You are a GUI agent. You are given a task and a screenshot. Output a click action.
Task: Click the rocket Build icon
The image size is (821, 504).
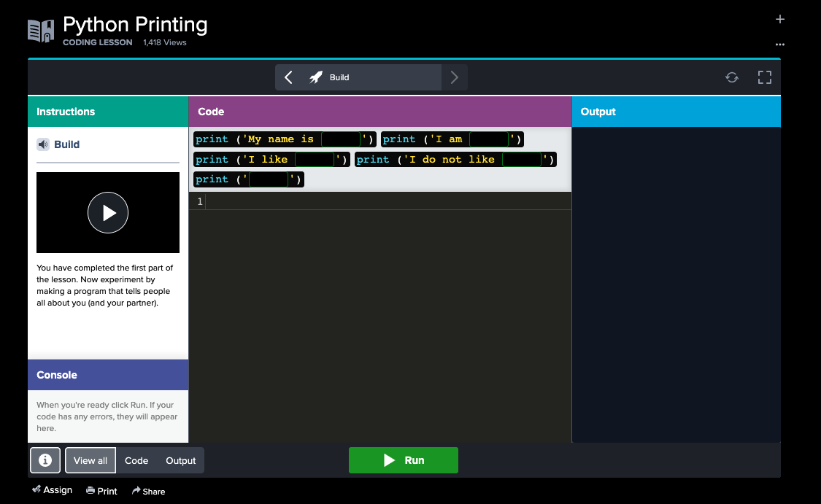316,77
